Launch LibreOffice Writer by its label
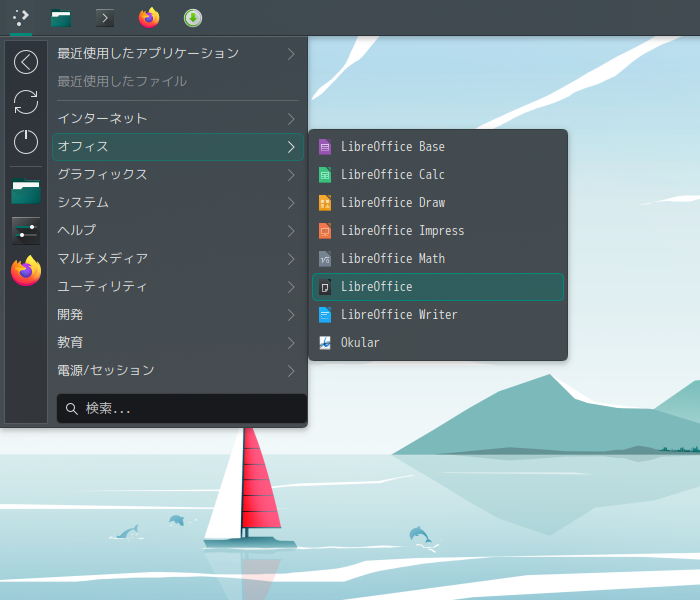The height and width of the screenshot is (600, 700). (399, 315)
